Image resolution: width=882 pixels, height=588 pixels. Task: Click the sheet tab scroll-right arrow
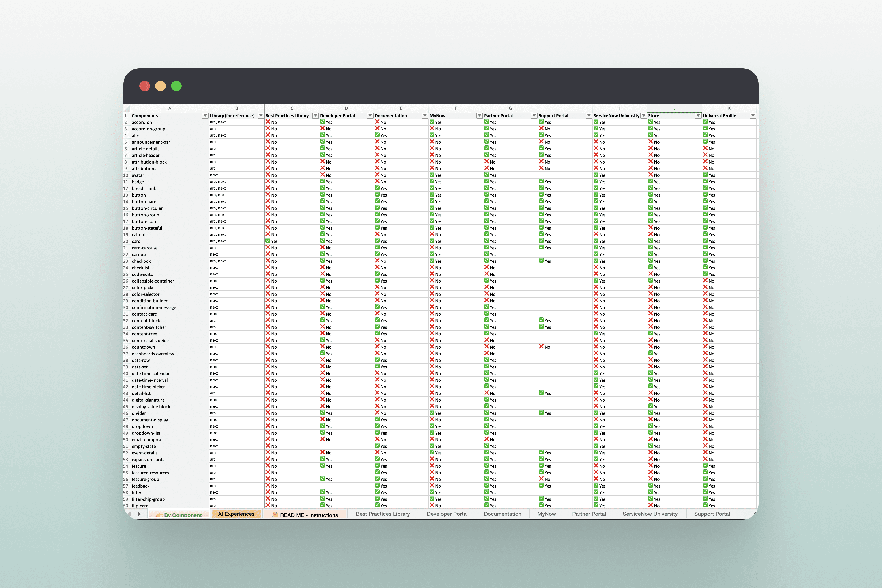[139, 514]
